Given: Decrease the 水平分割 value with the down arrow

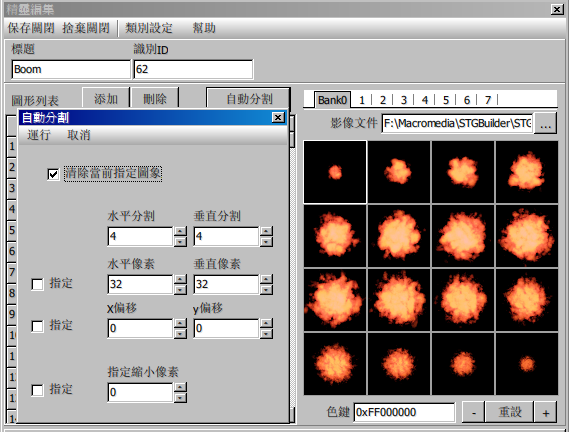Looking at the screenshot, I should [x=180, y=241].
